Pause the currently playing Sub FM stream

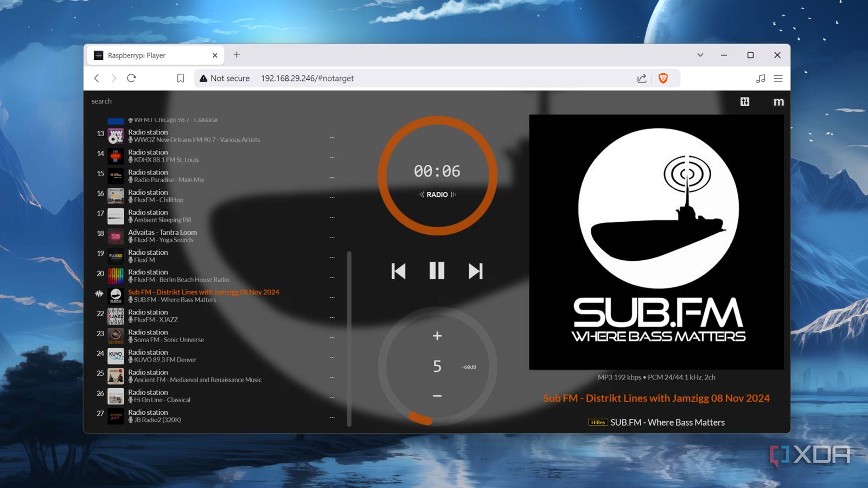tap(437, 272)
